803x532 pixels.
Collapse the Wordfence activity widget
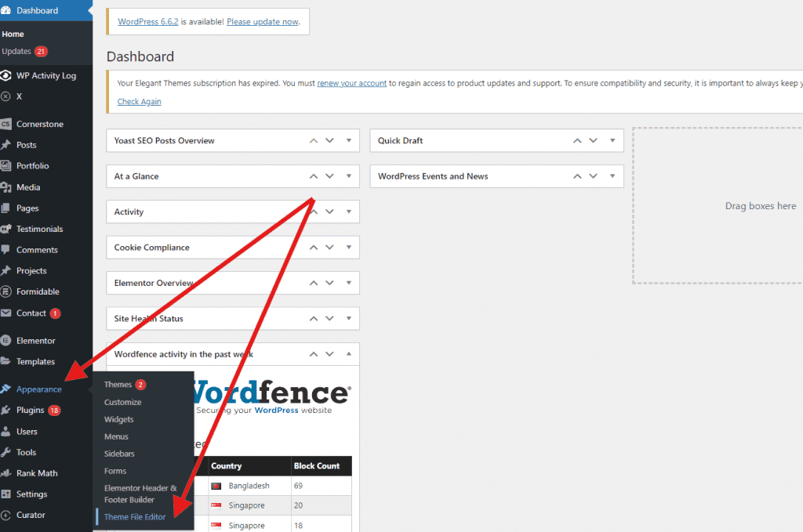click(x=313, y=353)
